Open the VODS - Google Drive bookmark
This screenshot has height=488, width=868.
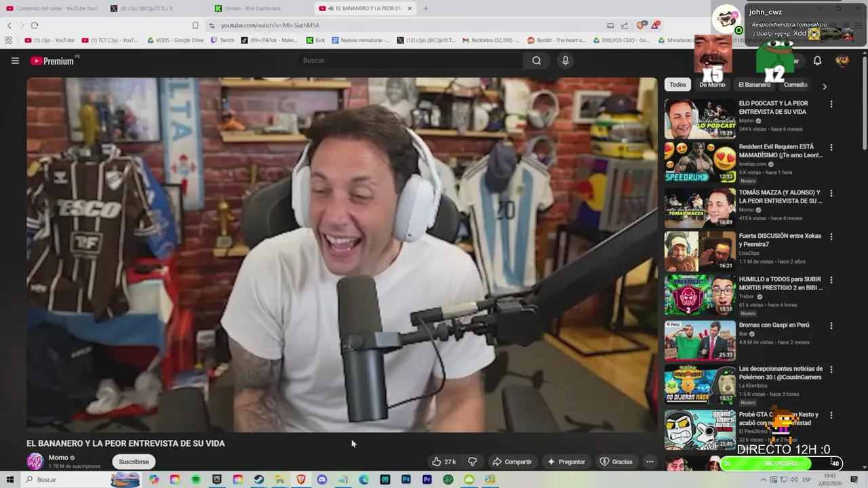coord(175,40)
